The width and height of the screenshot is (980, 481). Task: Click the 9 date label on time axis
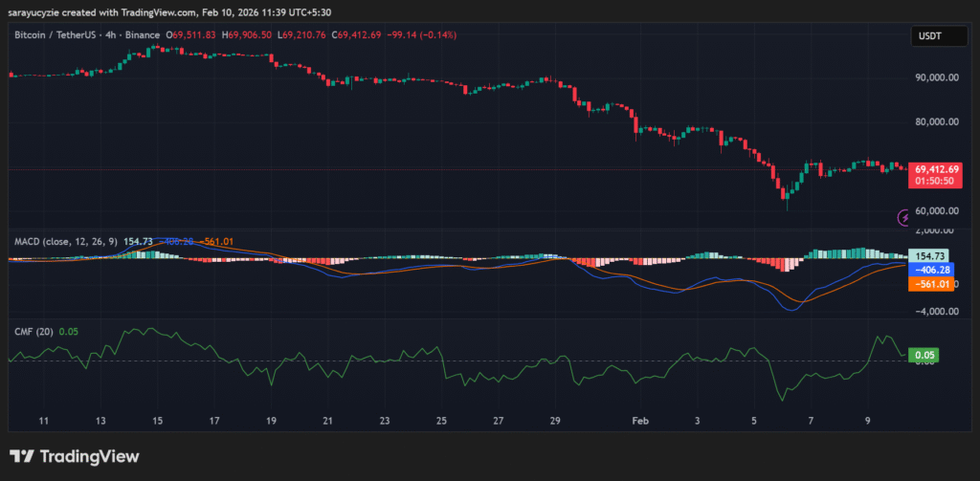867,421
